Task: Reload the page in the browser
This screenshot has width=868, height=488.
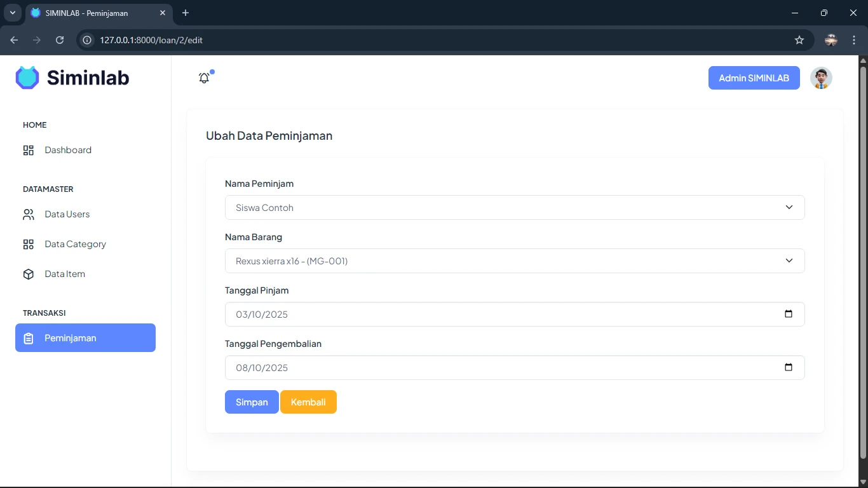Action: tap(60, 40)
